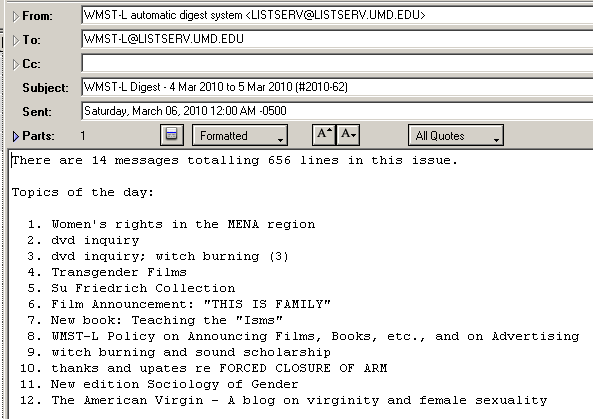Image resolution: width=593 pixels, height=419 pixels.
Task: Click 'Topics of the day:' text
Action: pyautogui.click(x=83, y=192)
